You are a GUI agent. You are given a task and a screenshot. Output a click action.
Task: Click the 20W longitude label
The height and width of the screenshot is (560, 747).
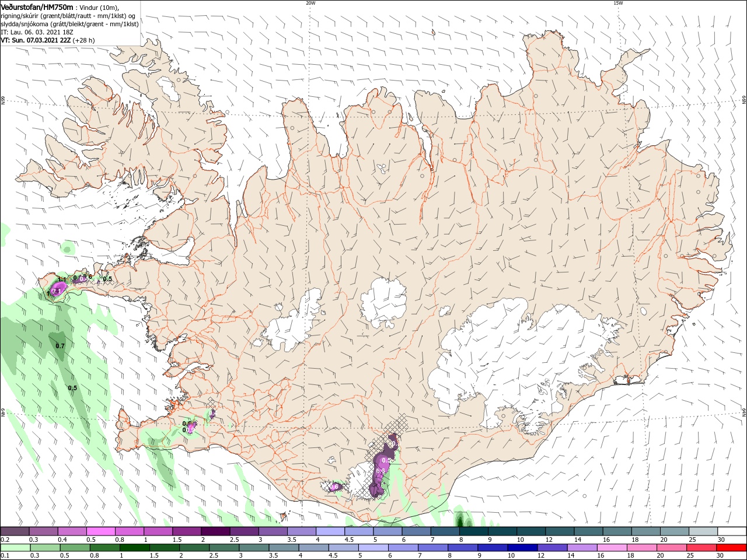tap(310, 3)
